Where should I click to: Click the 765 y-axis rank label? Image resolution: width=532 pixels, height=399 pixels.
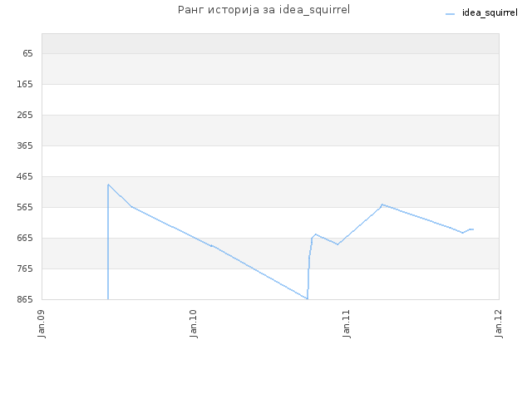25,268
